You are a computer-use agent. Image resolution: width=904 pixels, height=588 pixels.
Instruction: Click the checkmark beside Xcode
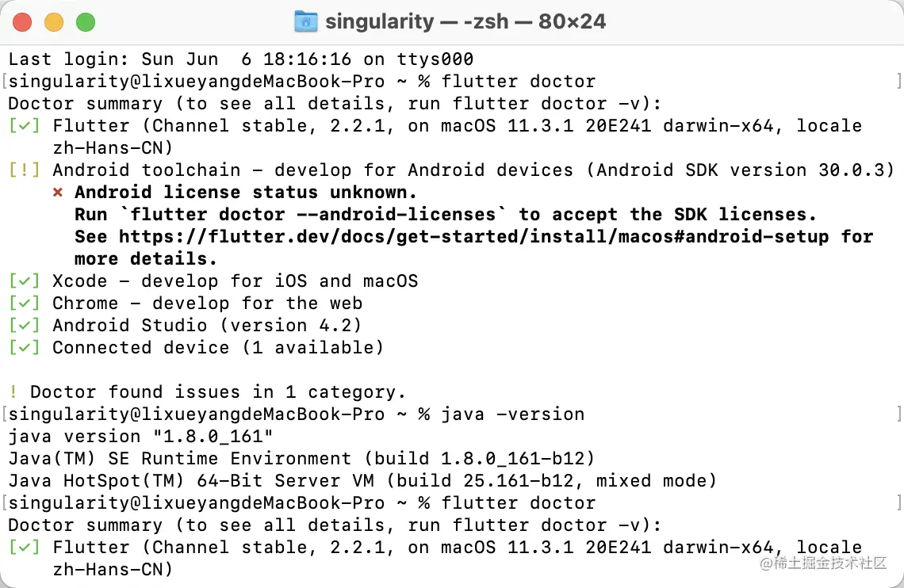(x=26, y=281)
